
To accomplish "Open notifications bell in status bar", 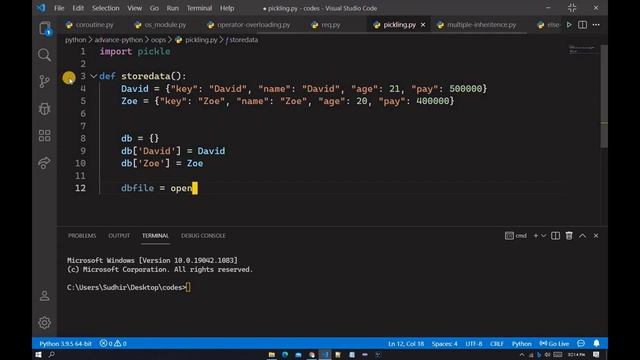I will click(x=596, y=344).
